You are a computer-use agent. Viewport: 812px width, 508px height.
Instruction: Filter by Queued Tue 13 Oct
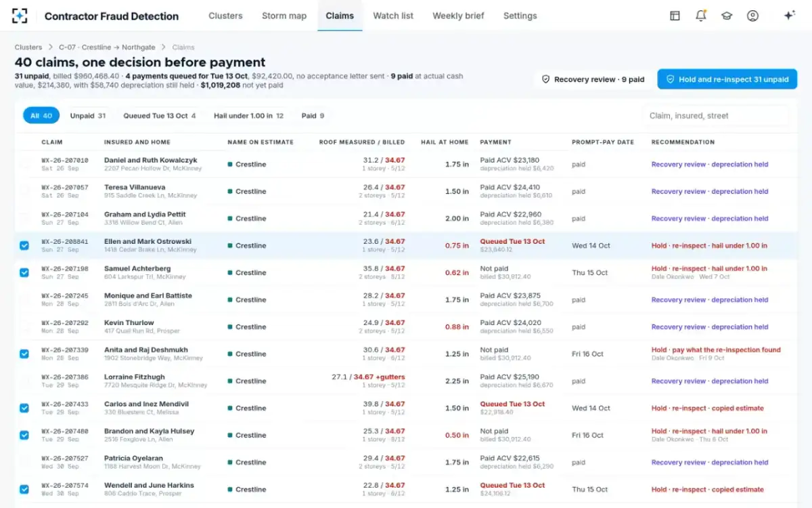click(160, 116)
